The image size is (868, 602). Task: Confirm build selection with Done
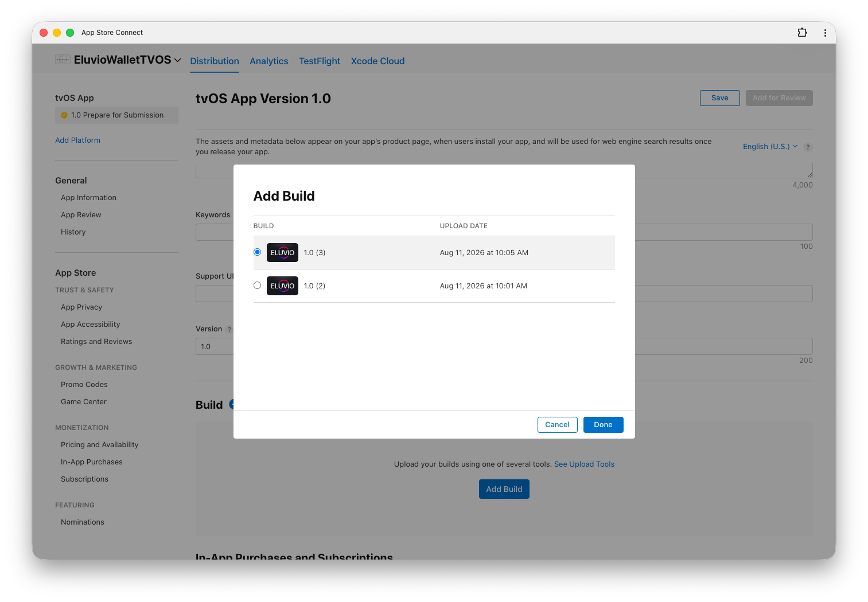click(x=603, y=425)
